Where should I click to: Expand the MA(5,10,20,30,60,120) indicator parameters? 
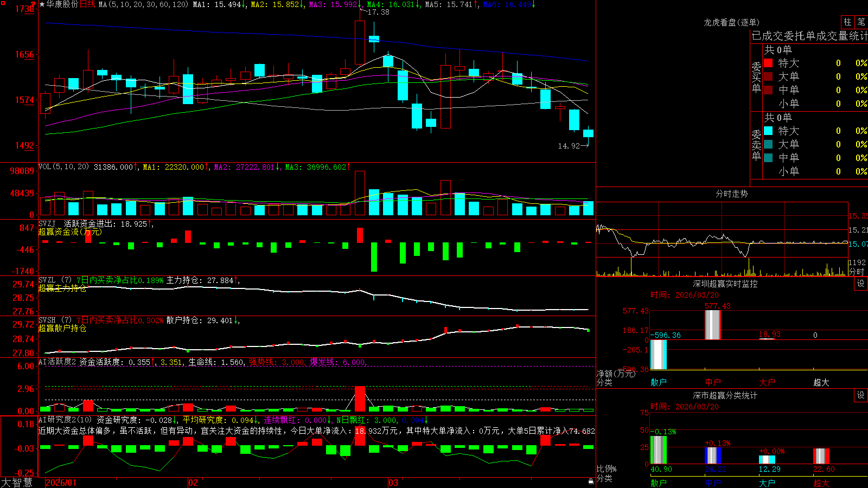point(143,4)
